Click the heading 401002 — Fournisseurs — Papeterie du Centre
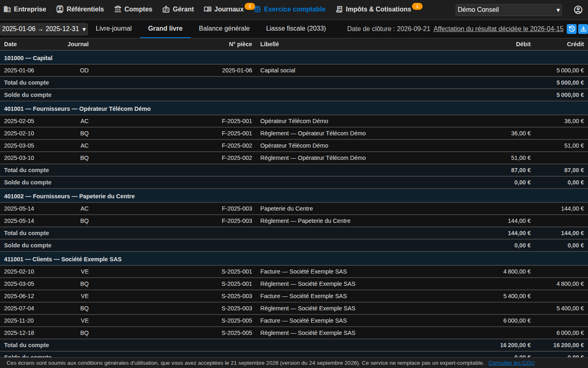 click(69, 196)
